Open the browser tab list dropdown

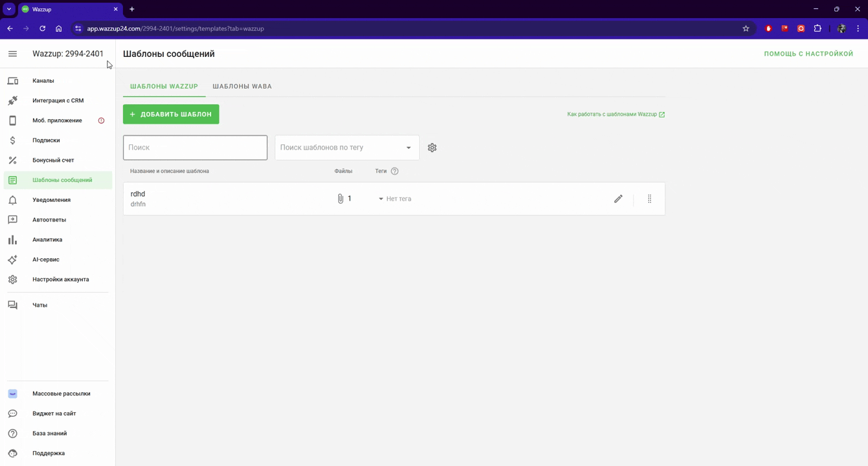point(9,9)
